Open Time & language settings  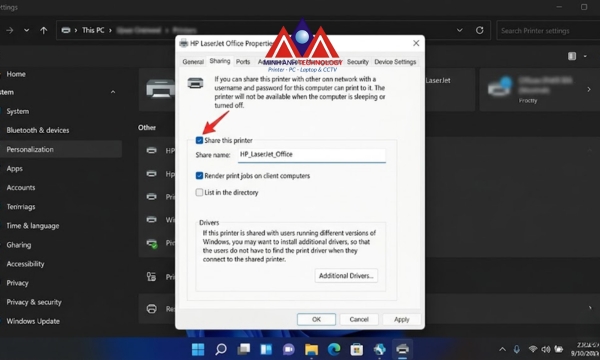coord(33,226)
